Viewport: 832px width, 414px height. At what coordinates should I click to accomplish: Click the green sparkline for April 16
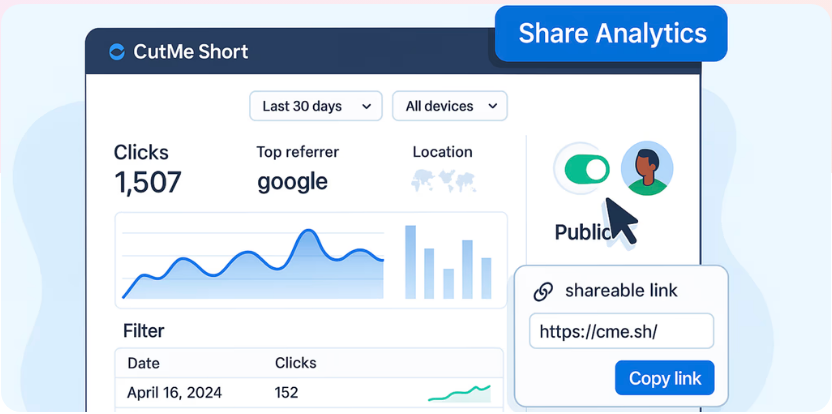point(459,393)
